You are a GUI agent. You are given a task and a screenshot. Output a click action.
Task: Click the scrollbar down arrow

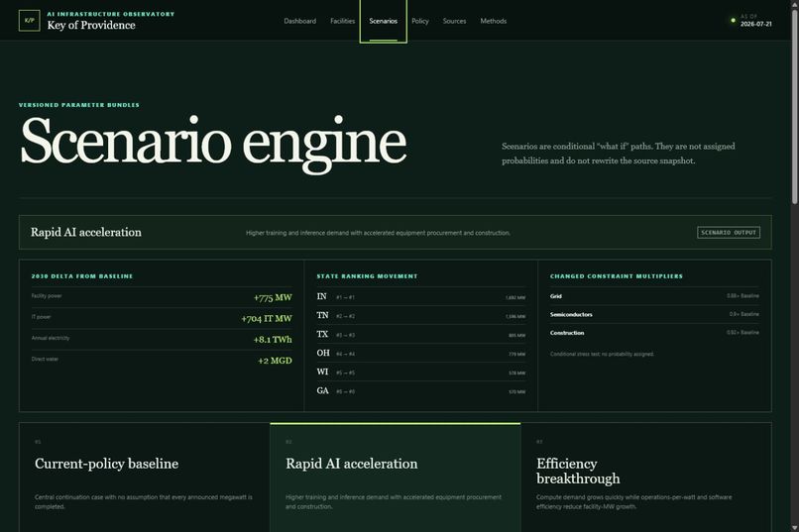pyautogui.click(x=794, y=527)
